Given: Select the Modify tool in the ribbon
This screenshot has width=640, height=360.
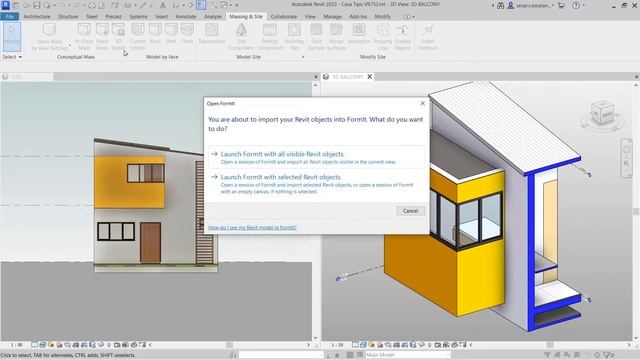Looking at the screenshot, I should point(12,37).
